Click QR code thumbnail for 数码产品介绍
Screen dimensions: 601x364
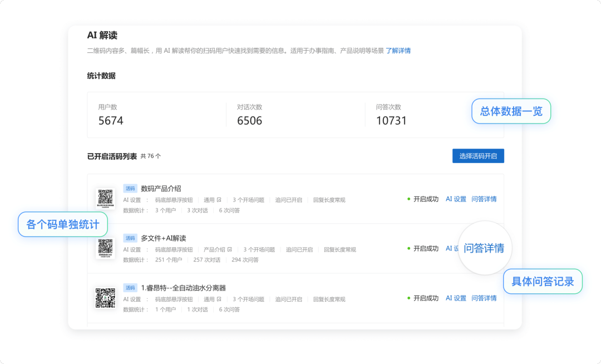[105, 199]
